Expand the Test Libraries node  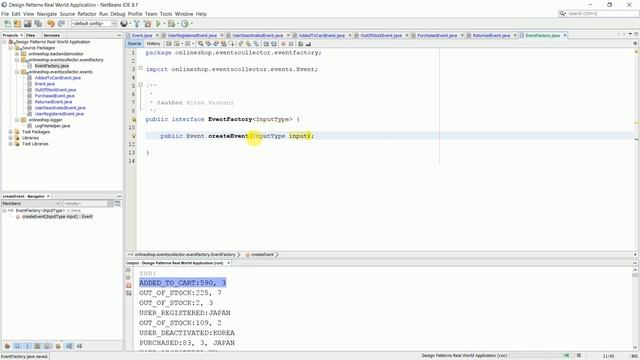coord(11,144)
